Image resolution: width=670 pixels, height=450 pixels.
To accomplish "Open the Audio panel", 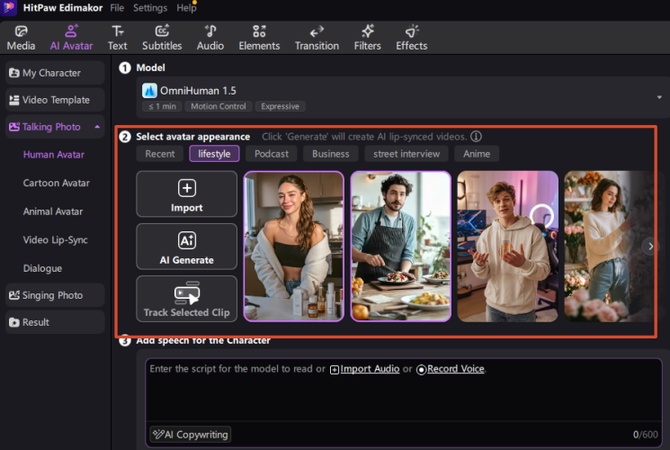I will [210, 38].
